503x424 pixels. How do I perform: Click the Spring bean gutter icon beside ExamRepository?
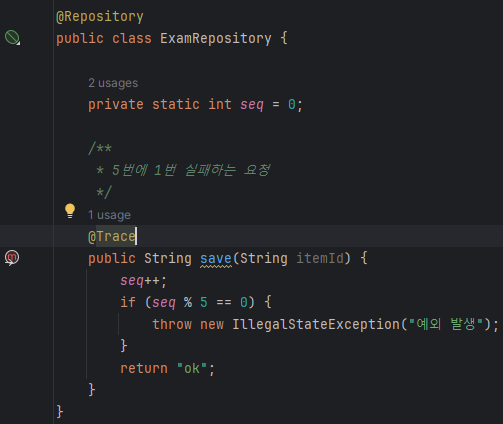point(12,37)
